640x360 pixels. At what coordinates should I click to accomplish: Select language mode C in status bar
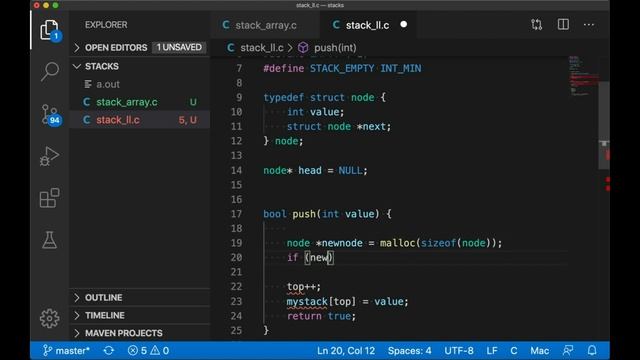pyautogui.click(x=513, y=351)
